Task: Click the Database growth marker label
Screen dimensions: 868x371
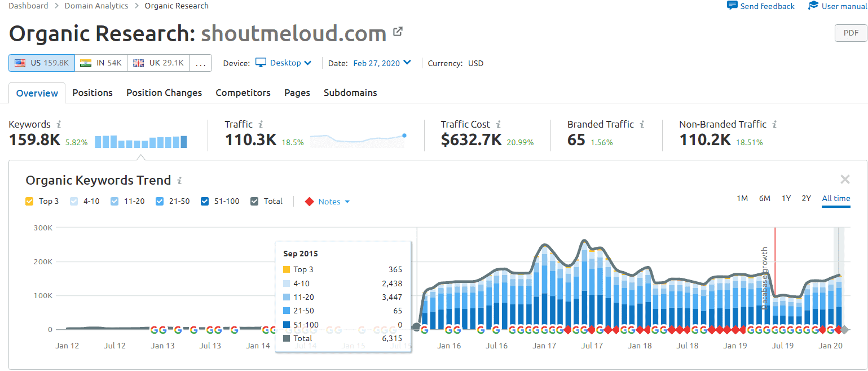Action: point(765,278)
